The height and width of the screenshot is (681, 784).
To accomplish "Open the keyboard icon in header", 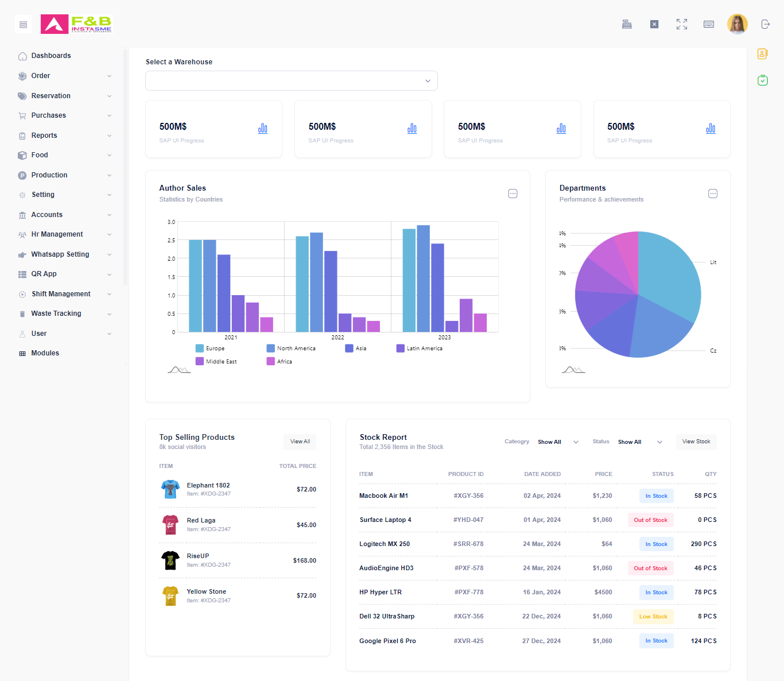I will (x=709, y=24).
